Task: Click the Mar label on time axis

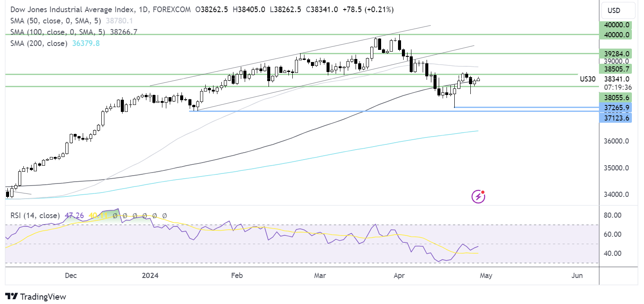Action: tap(320, 275)
